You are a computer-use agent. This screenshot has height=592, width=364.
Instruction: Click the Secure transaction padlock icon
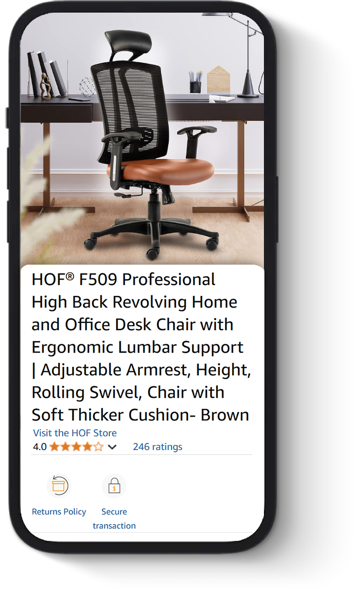pyautogui.click(x=114, y=486)
